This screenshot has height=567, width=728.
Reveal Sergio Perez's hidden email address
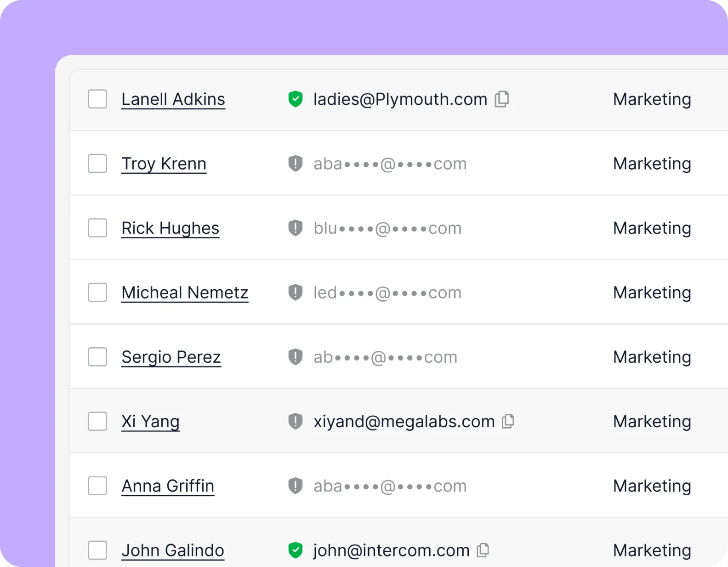point(385,357)
